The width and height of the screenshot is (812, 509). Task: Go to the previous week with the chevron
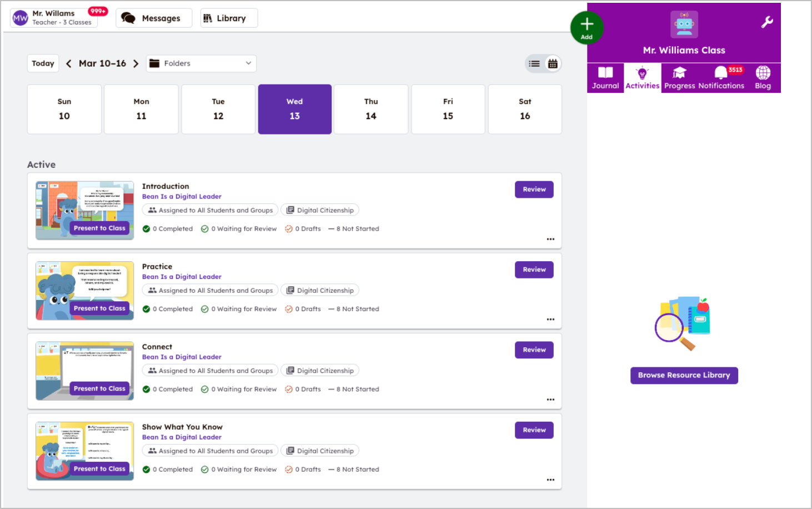pyautogui.click(x=68, y=63)
